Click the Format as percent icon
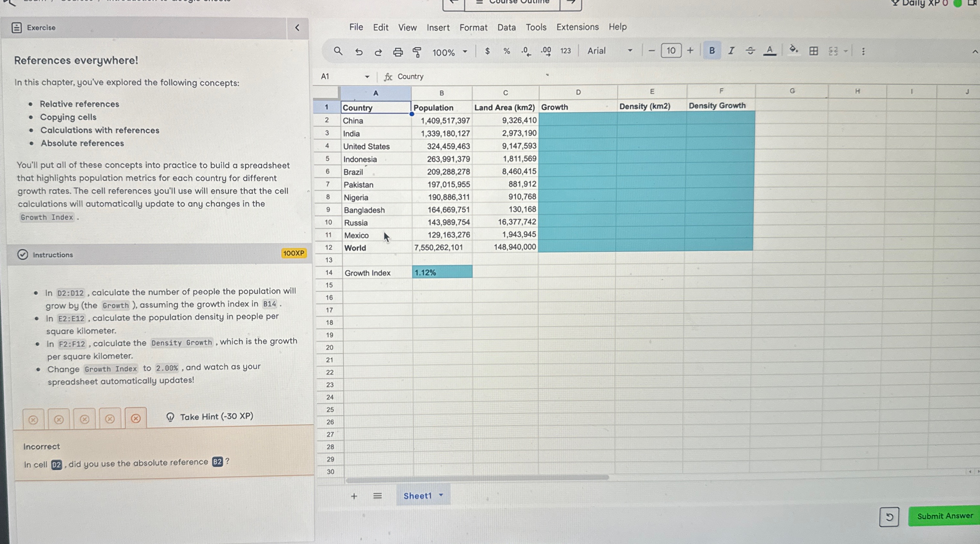980x544 pixels. (506, 51)
